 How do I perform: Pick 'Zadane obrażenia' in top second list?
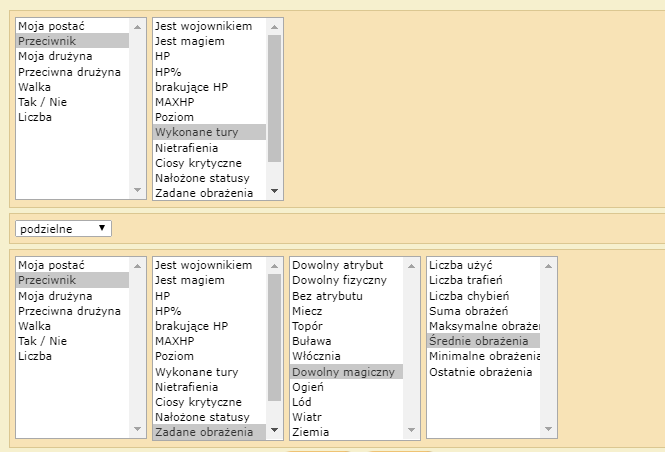point(210,193)
